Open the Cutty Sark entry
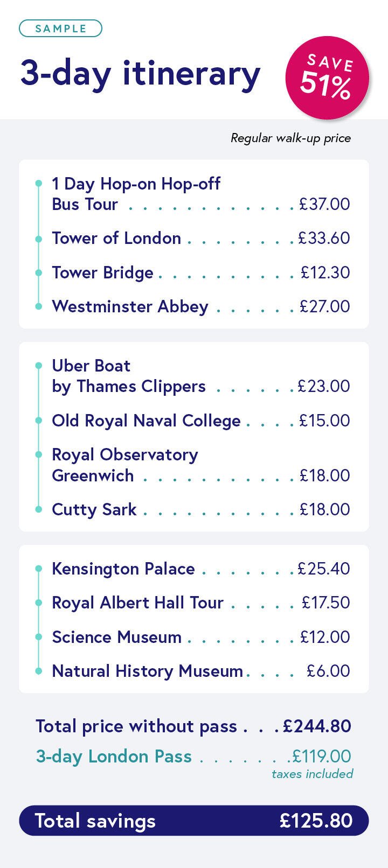This screenshot has height=868, width=388. coord(94,509)
